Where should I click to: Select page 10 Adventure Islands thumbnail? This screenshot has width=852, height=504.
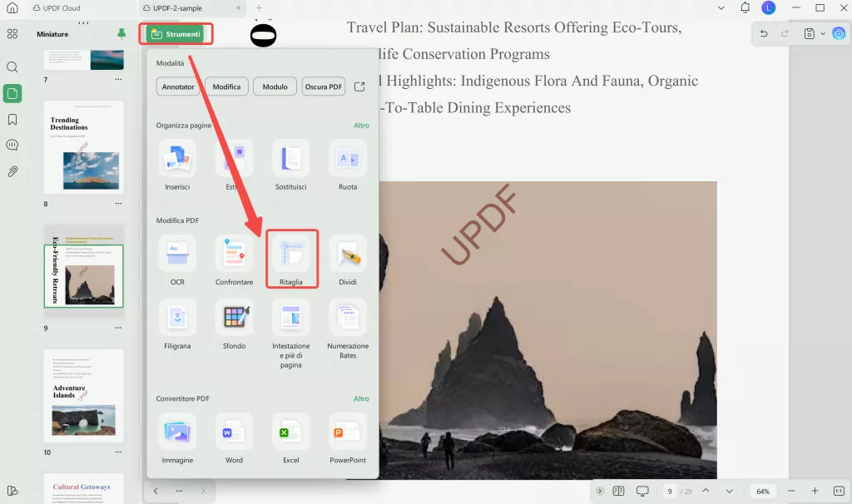click(x=84, y=396)
